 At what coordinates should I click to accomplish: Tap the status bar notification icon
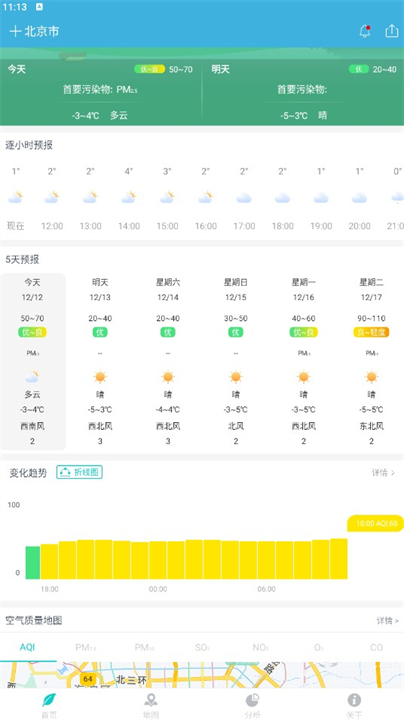pyautogui.click(x=39, y=7)
